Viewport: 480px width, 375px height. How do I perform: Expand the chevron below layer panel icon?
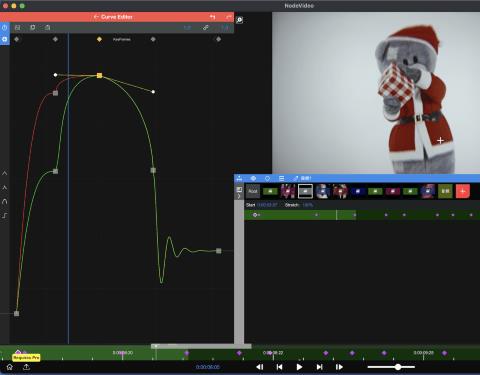pyautogui.click(x=239, y=196)
